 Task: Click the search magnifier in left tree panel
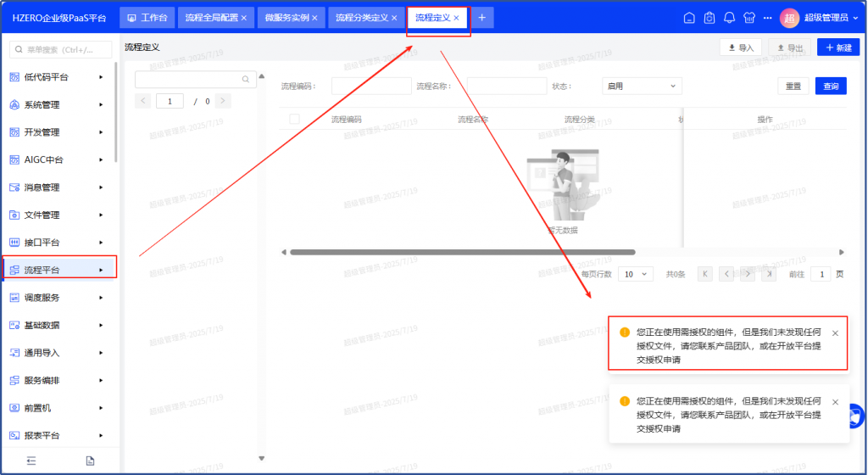point(246,80)
